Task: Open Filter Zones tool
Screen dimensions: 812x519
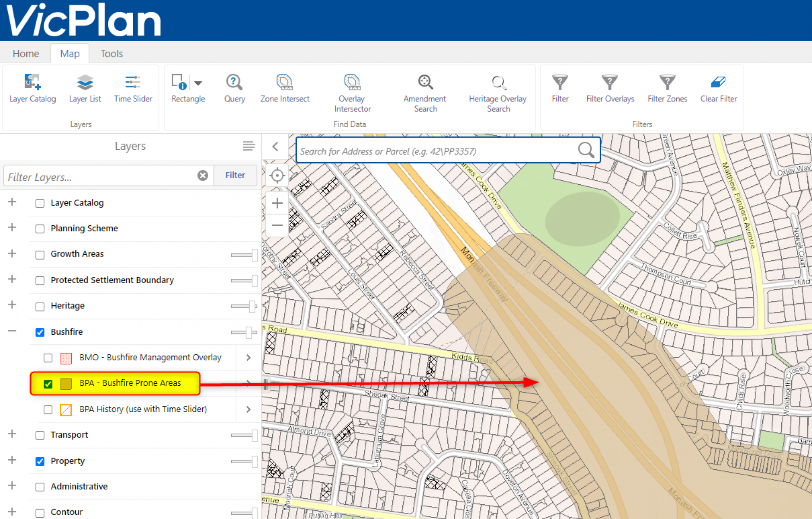Action: (x=667, y=89)
